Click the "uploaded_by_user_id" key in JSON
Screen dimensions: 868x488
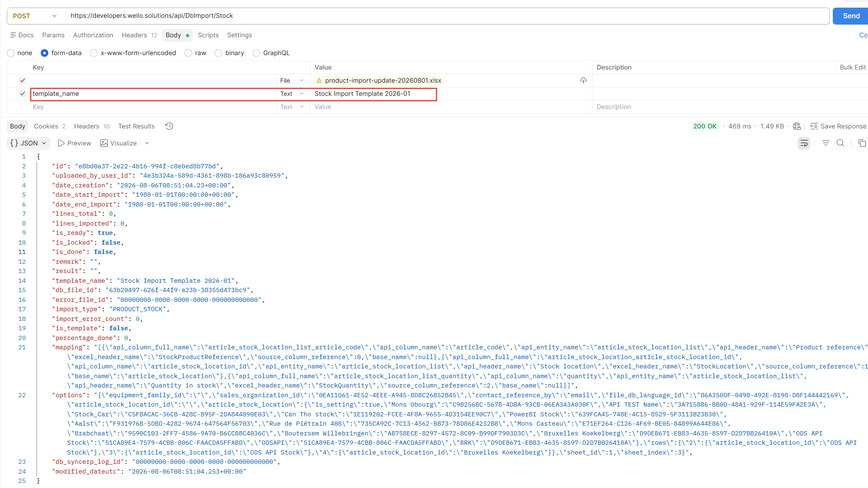click(92, 176)
